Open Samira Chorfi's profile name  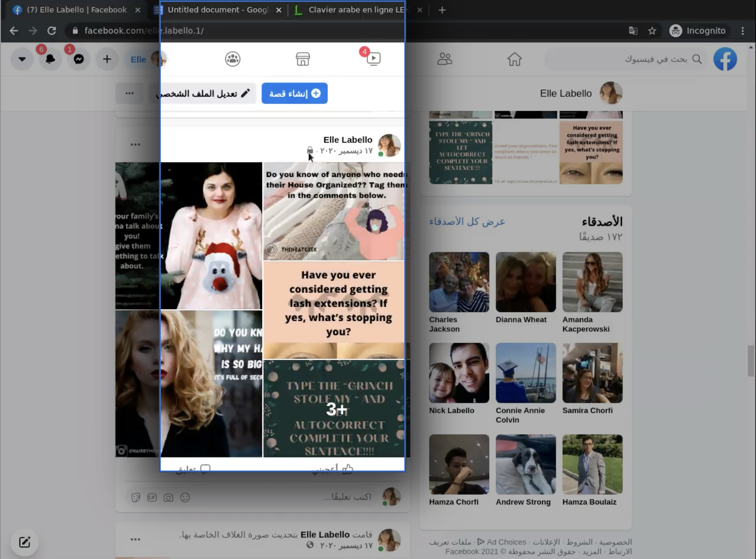pyautogui.click(x=587, y=410)
